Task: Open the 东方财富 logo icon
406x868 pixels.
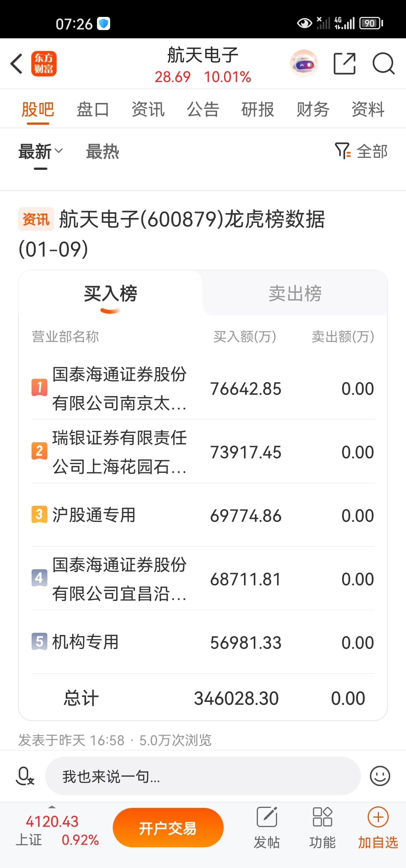Action: tap(44, 64)
